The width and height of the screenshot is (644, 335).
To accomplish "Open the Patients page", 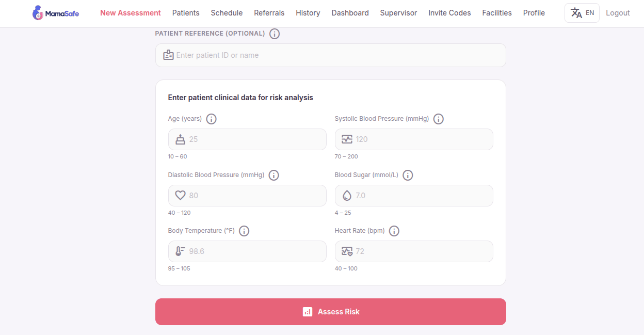I will tap(186, 13).
